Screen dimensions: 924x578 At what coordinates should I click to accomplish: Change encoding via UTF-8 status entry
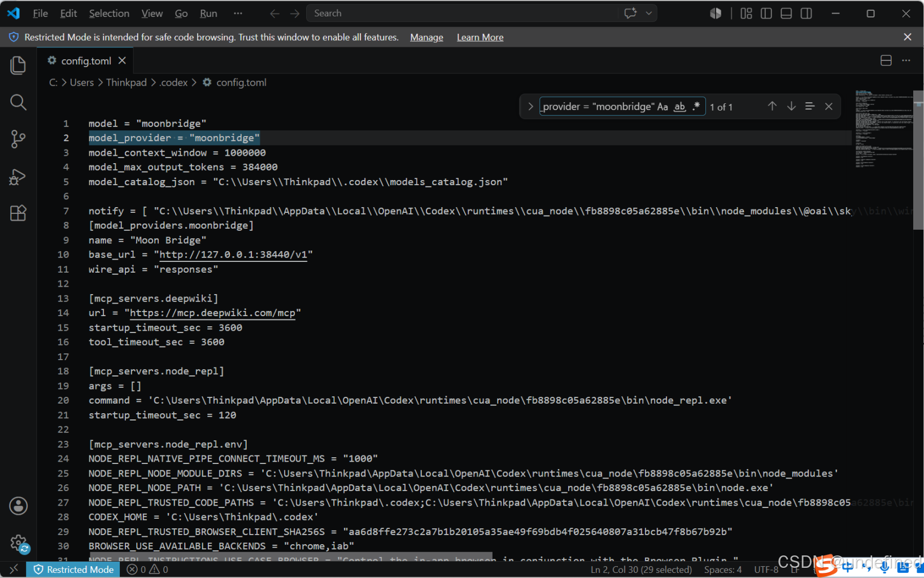pos(766,570)
